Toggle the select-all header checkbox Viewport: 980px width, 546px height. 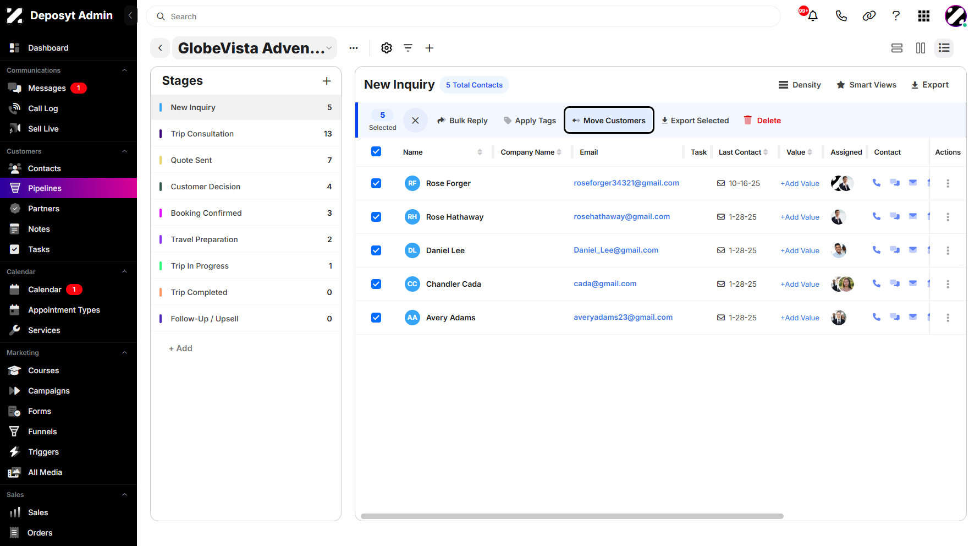[x=376, y=151]
